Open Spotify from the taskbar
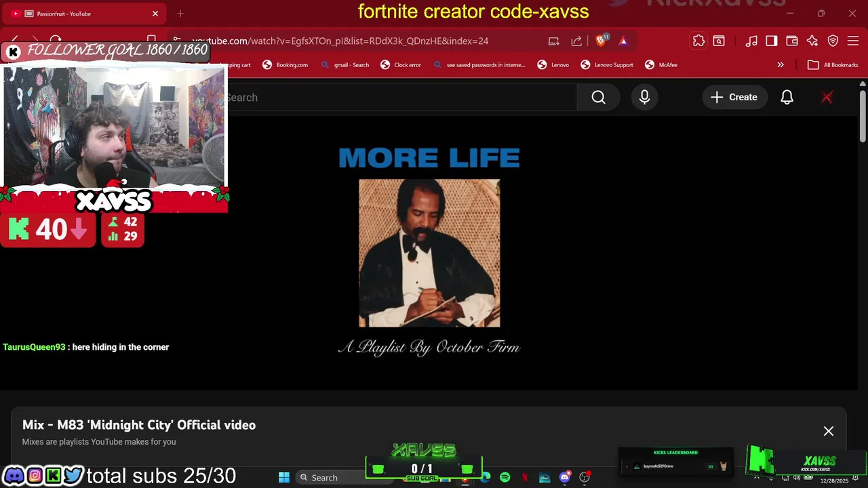This screenshot has height=488, width=868. coord(505,477)
